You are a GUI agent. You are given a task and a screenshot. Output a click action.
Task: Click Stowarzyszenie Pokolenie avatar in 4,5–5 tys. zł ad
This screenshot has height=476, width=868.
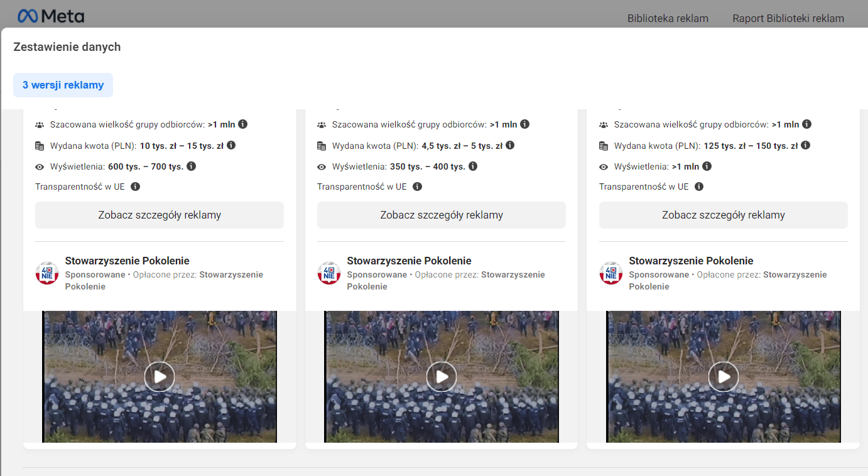[x=329, y=273]
